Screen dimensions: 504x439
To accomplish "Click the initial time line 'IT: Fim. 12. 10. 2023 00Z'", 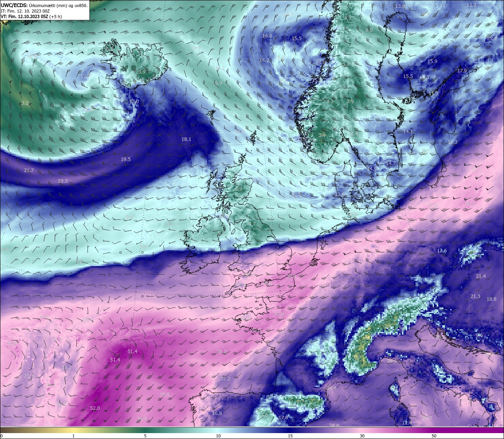I will [25, 11].
